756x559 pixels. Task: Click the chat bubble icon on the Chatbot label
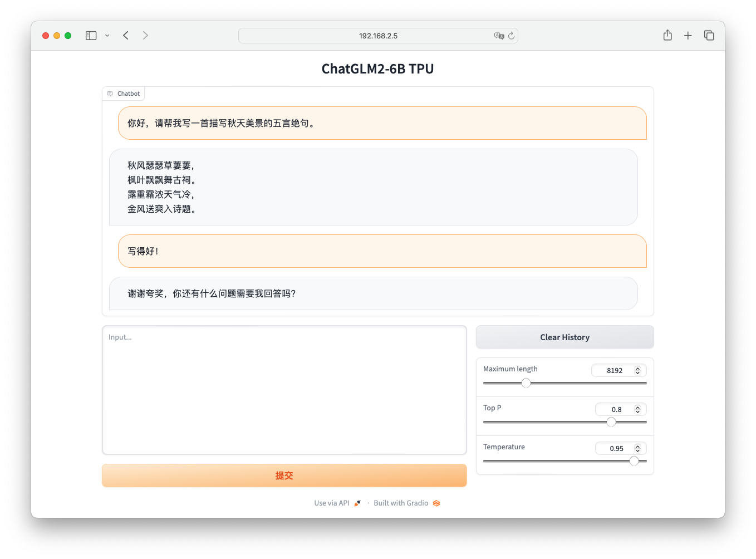pyautogui.click(x=110, y=93)
